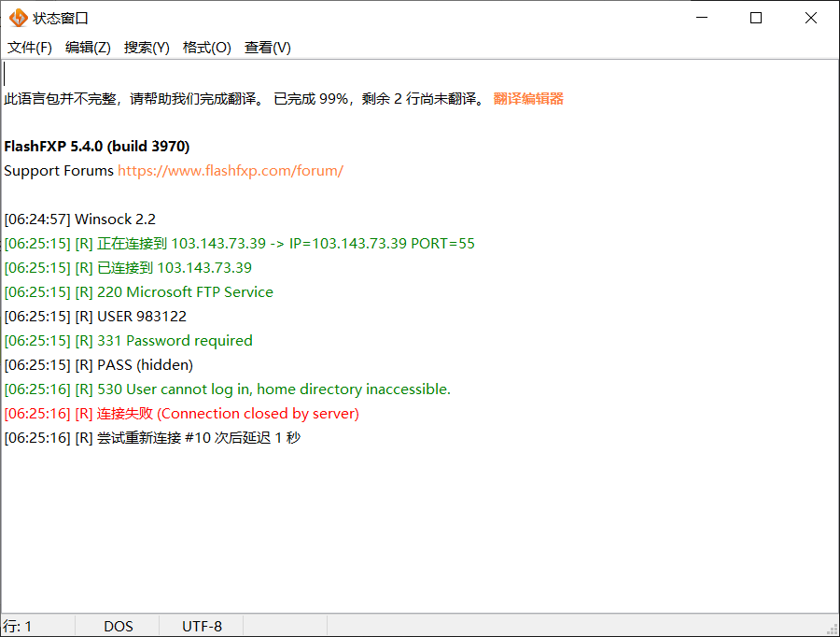Click the Winsock 2.2 log line
This screenshot has width=840, height=637.
(x=80, y=219)
